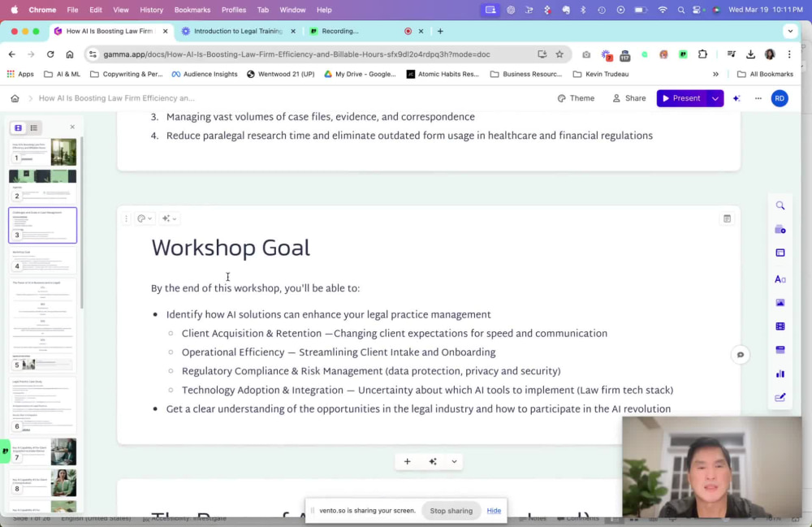The image size is (812, 527).
Task: Open Chrome downloads icon
Action: 750,54
